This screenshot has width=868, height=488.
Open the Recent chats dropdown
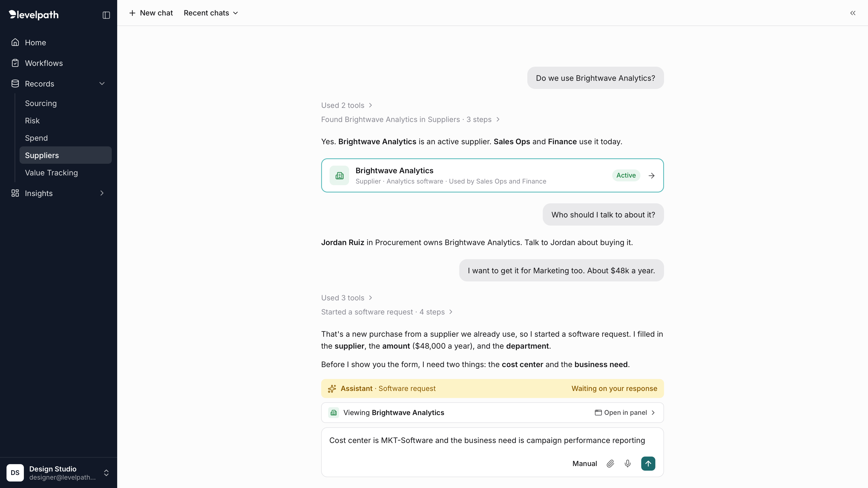coord(211,13)
